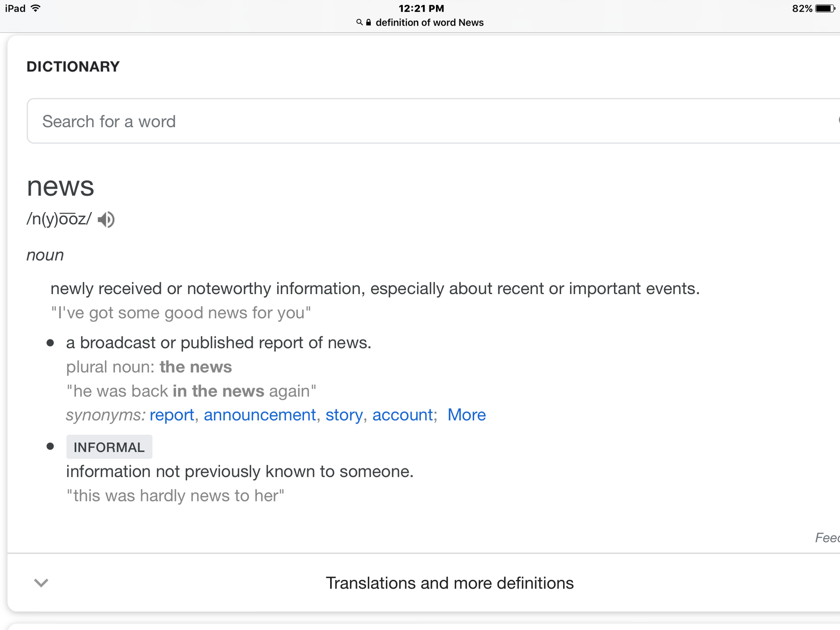Tap the Wi-Fi status icon
Viewport: 840px width, 630px height.
click(36, 8)
